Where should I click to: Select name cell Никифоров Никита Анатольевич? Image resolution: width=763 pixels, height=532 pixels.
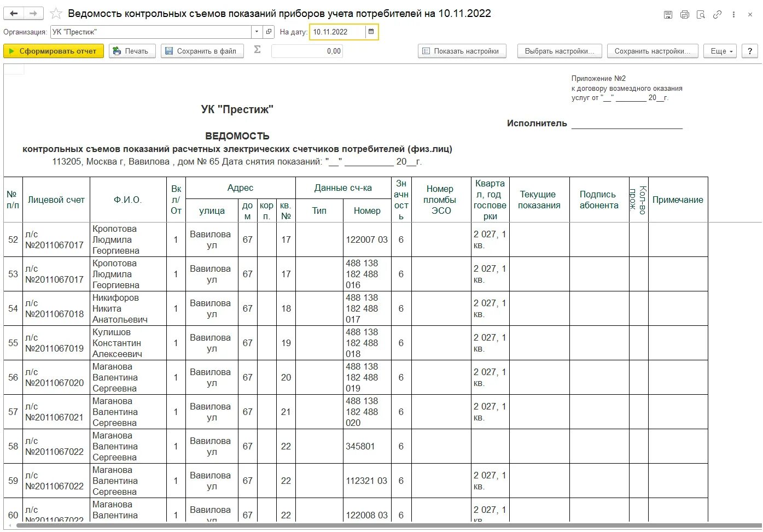point(128,308)
